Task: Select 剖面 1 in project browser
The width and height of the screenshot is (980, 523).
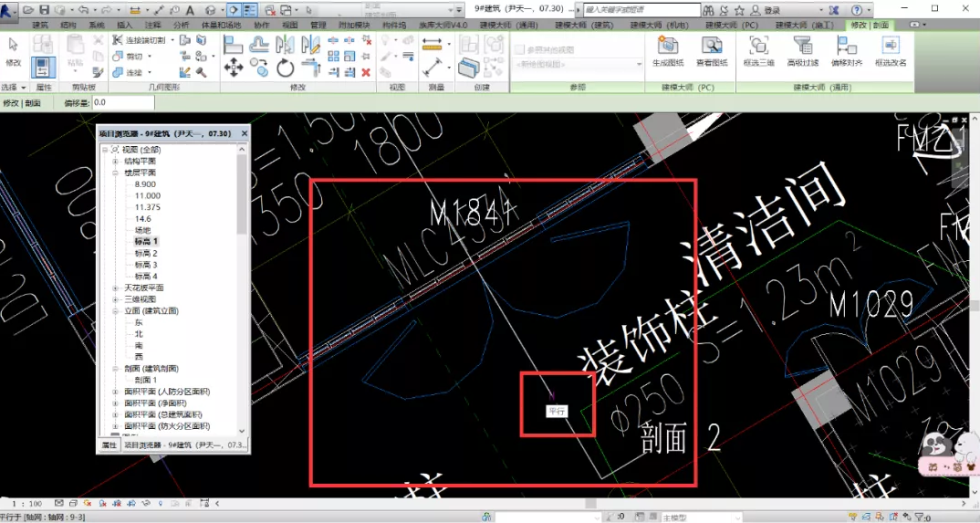Action: (x=146, y=380)
